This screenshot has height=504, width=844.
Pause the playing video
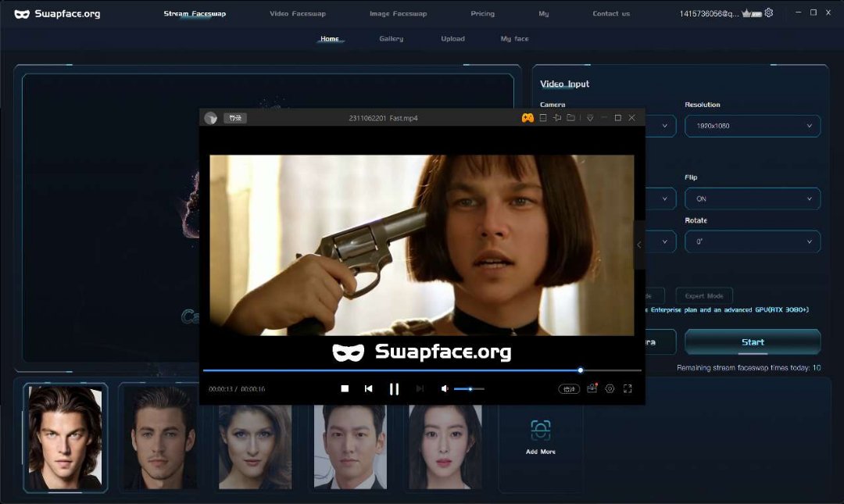(394, 388)
